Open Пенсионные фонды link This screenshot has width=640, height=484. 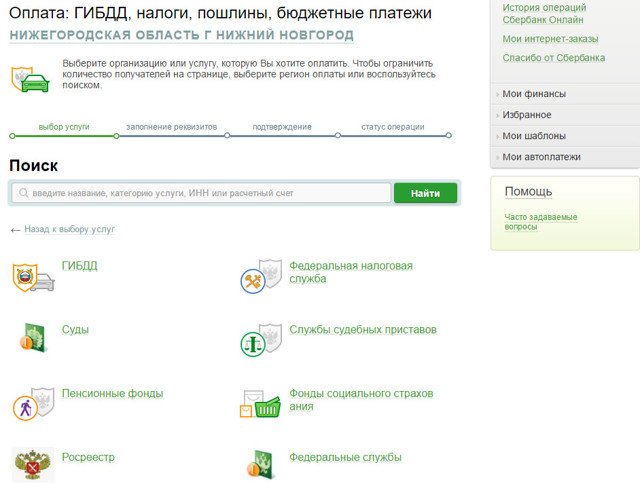(112, 393)
